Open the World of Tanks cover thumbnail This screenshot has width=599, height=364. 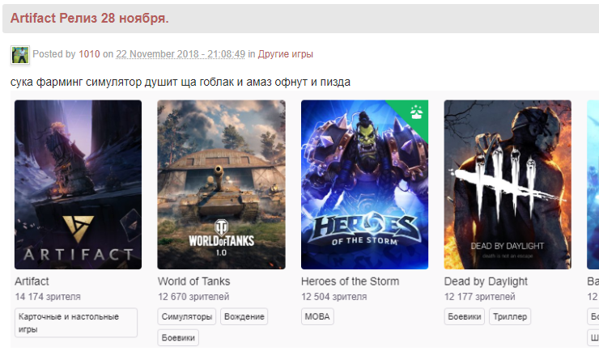221,184
